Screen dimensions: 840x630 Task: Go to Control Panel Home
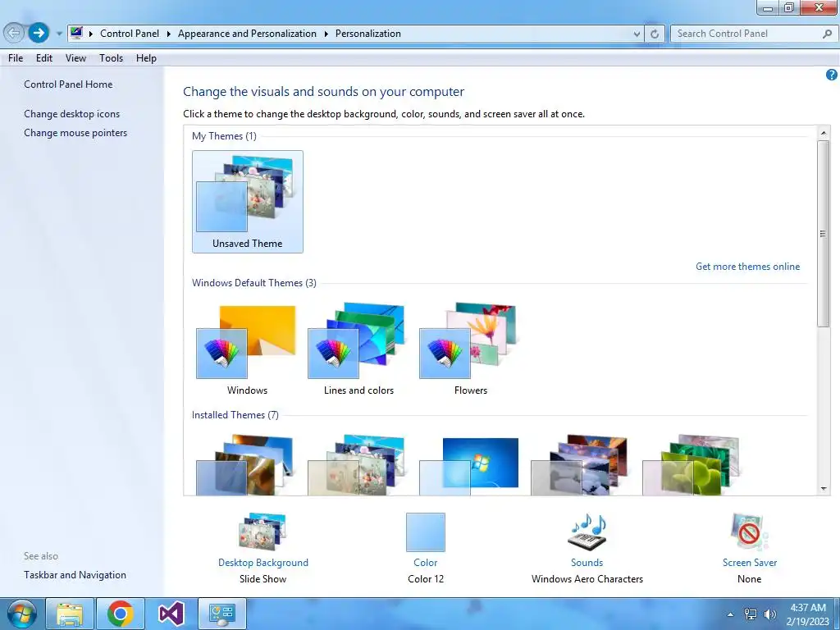pyautogui.click(x=68, y=84)
